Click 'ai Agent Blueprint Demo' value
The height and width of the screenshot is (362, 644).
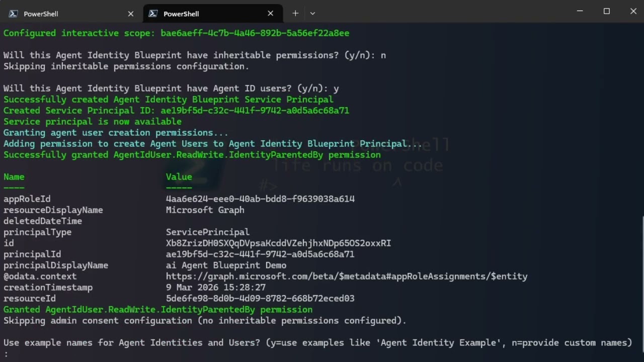click(226, 265)
